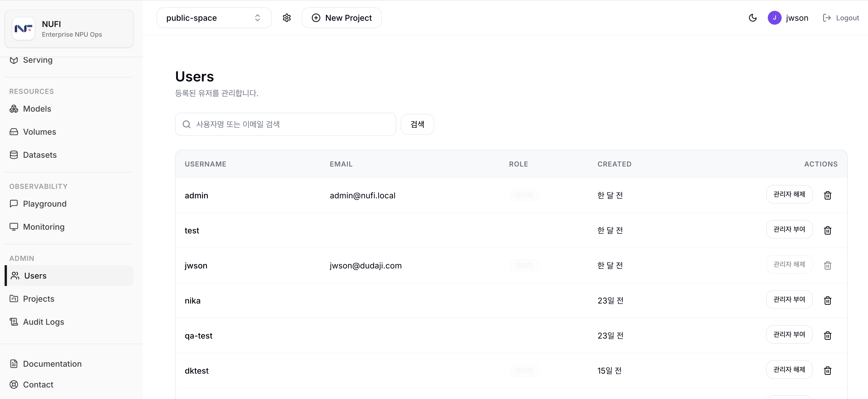The height and width of the screenshot is (399, 868).
Task: Open the Volumes section
Action: click(69, 132)
